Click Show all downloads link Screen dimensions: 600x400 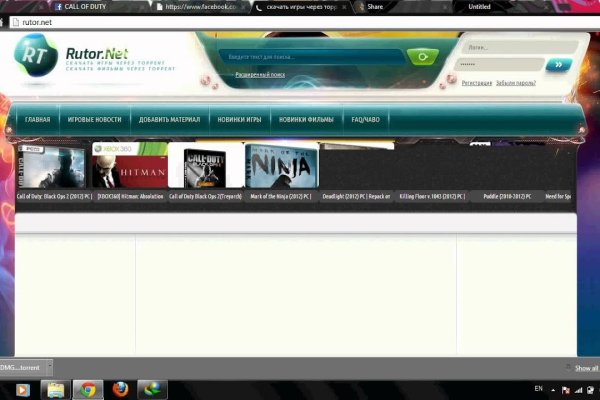coord(584,368)
